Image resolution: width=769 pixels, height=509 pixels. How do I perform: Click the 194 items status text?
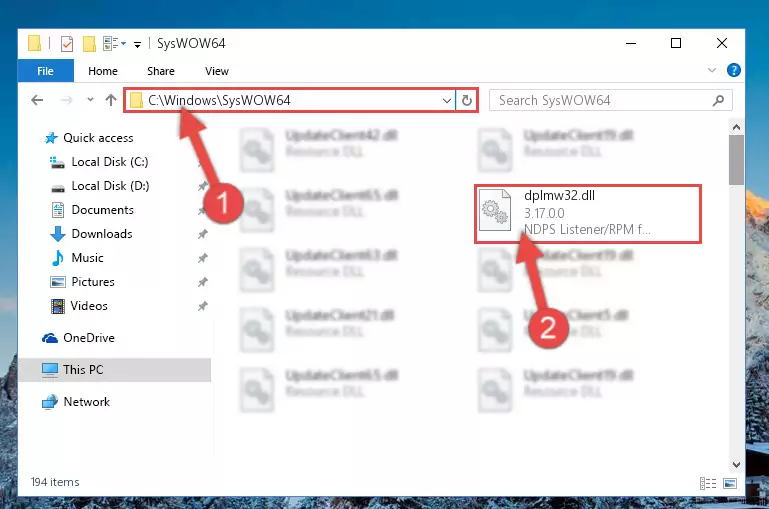pyautogui.click(x=55, y=482)
